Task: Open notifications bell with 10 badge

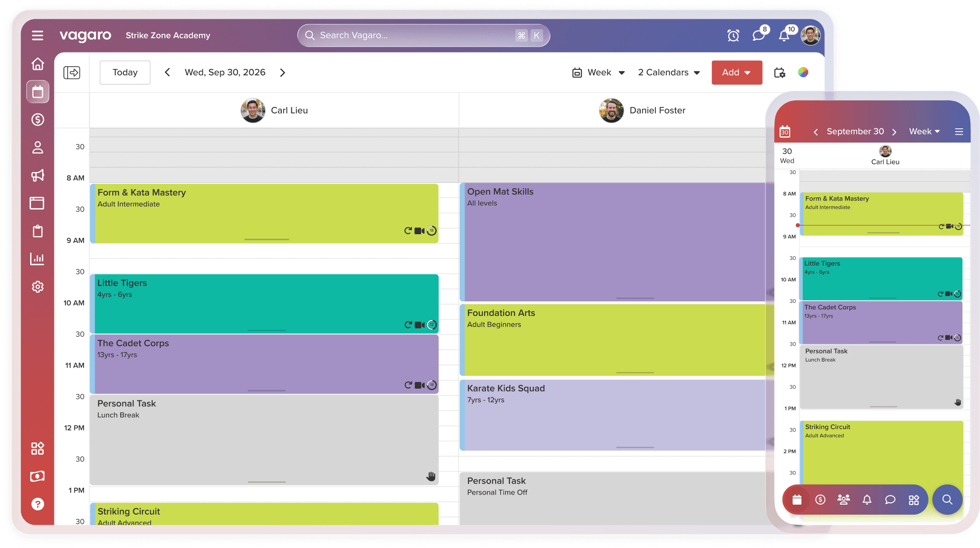Action: coord(785,36)
